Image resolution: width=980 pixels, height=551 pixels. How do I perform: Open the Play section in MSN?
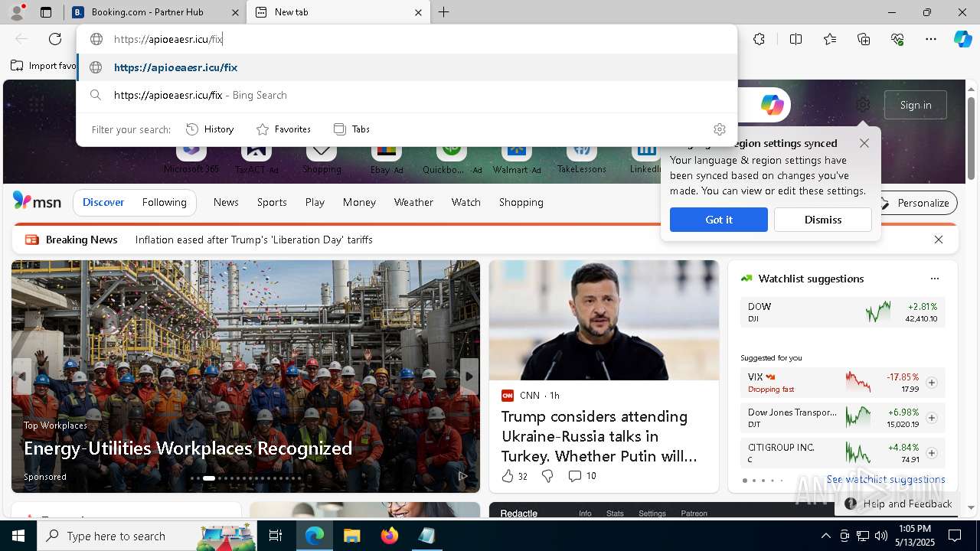pos(315,202)
